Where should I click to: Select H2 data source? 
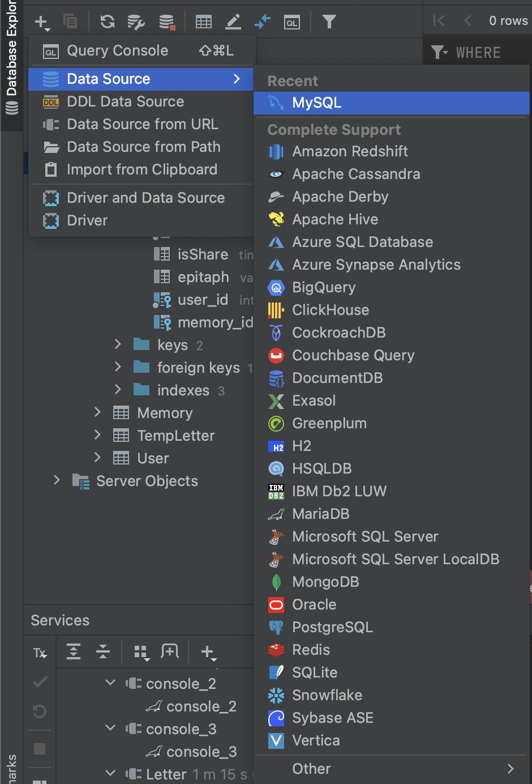[x=392, y=446]
